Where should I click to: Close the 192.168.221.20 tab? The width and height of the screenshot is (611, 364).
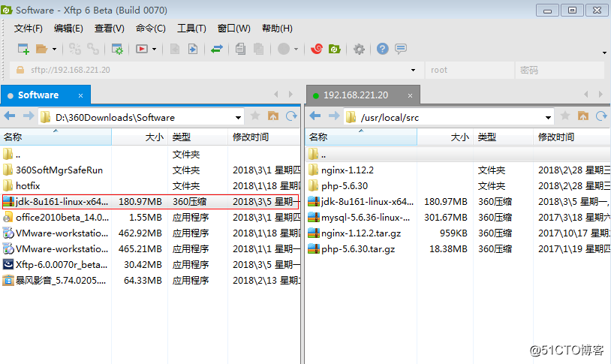tap(410, 95)
